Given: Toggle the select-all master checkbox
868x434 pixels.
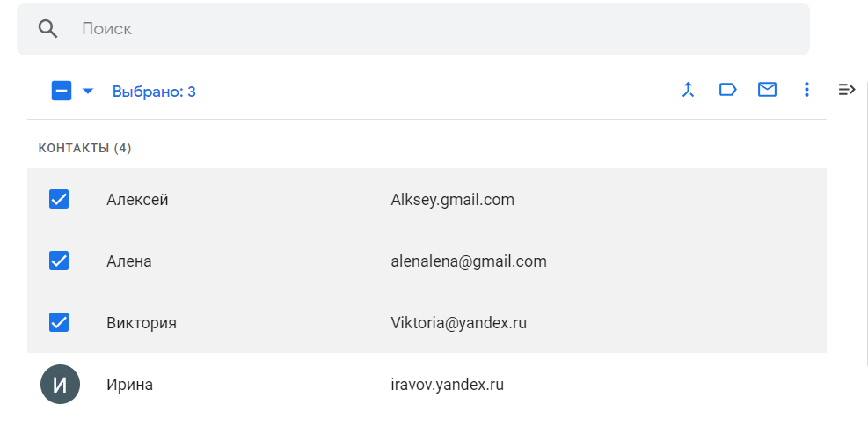Looking at the screenshot, I should coord(62,91).
